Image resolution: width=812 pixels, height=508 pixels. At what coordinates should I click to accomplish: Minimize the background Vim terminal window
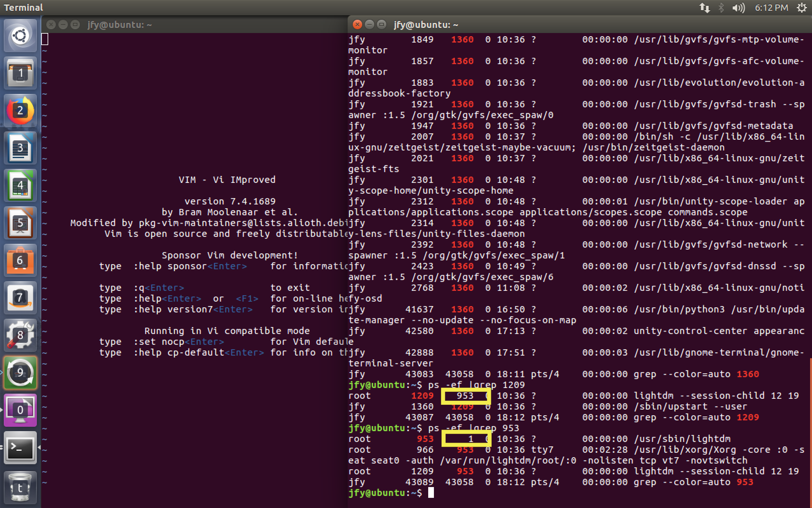point(63,24)
